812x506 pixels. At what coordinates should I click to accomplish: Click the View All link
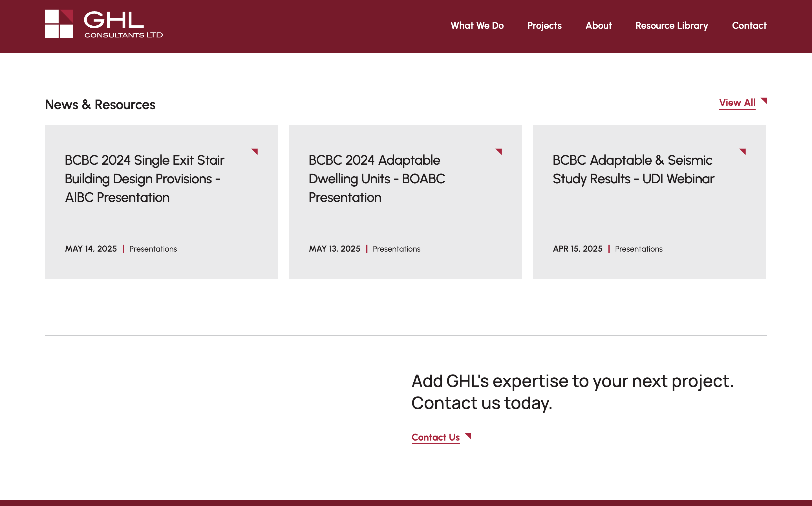coord(737,102)
